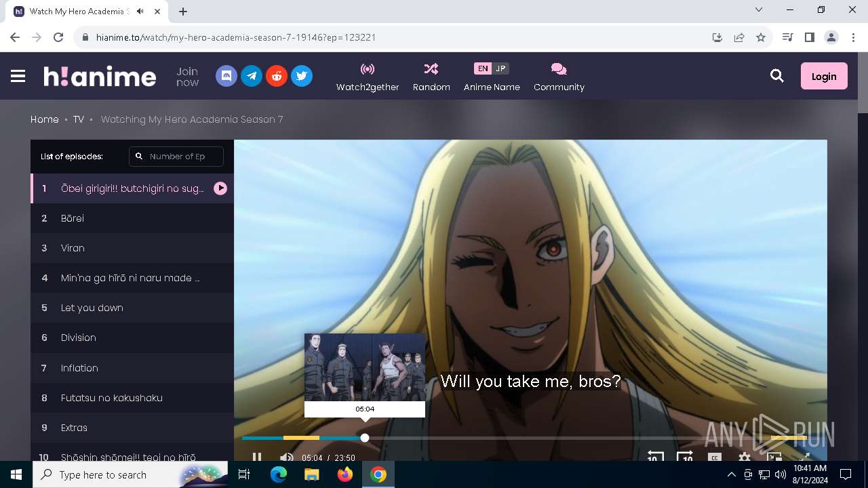868x488 pixels.
Task: Switch anime name language to EN
Action: click(x=482, y=68)
